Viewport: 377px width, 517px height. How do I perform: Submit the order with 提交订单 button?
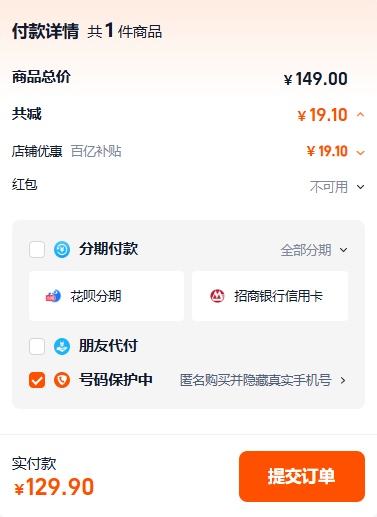click(302, 476)
